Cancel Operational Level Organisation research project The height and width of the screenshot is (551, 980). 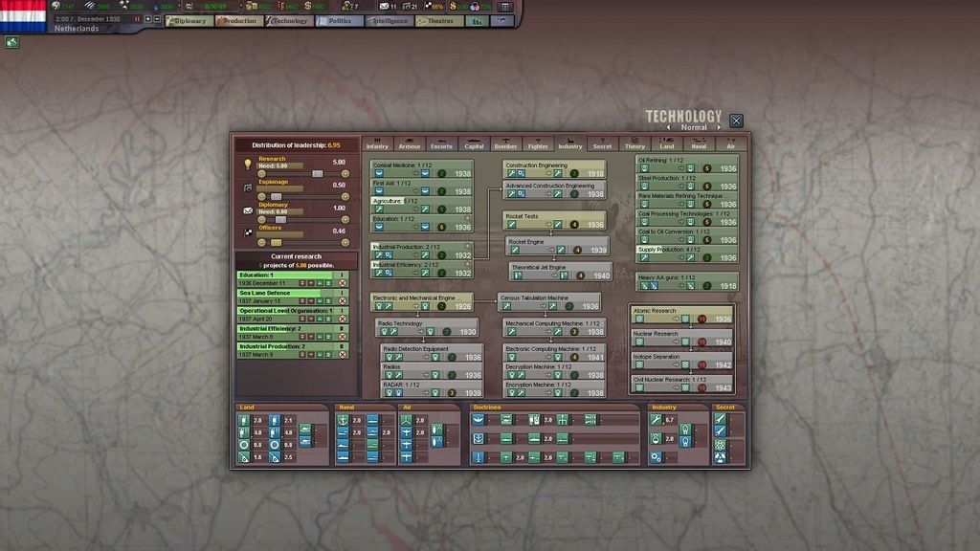(x=343, y=319)
